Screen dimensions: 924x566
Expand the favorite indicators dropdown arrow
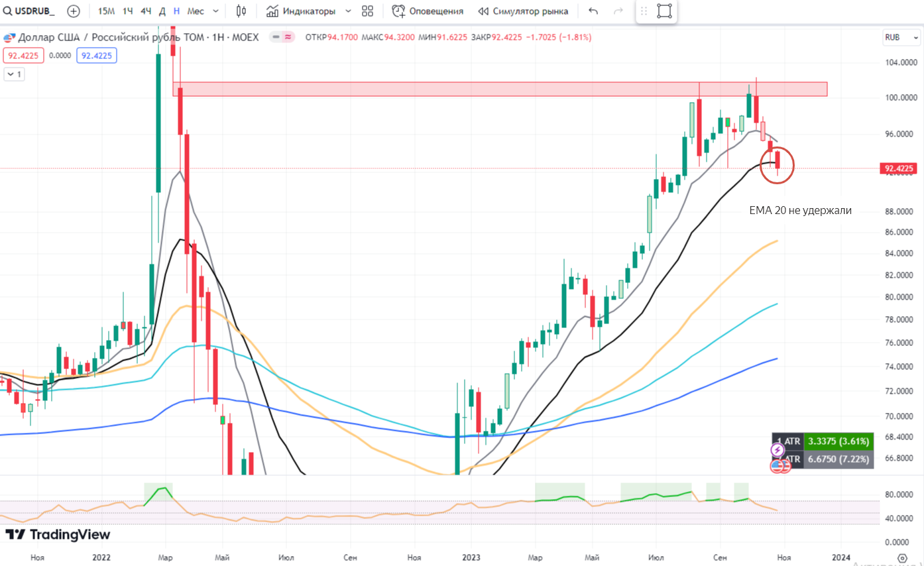[349, 11]
